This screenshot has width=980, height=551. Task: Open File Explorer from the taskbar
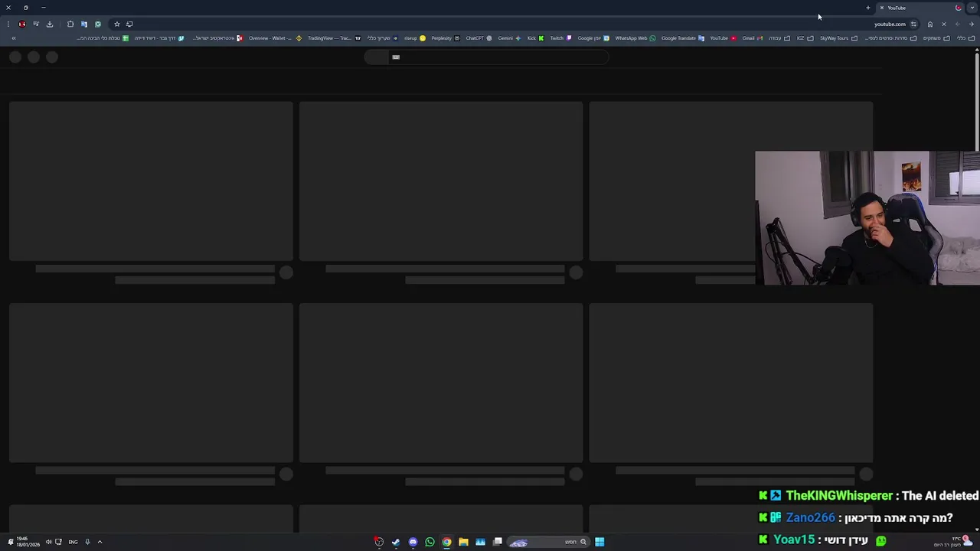tap(463, 542)
